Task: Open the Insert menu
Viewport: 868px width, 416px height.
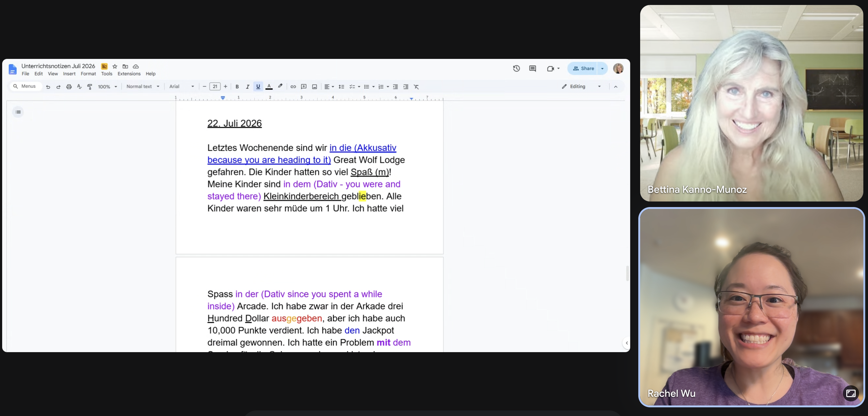Action: point(69,74)
